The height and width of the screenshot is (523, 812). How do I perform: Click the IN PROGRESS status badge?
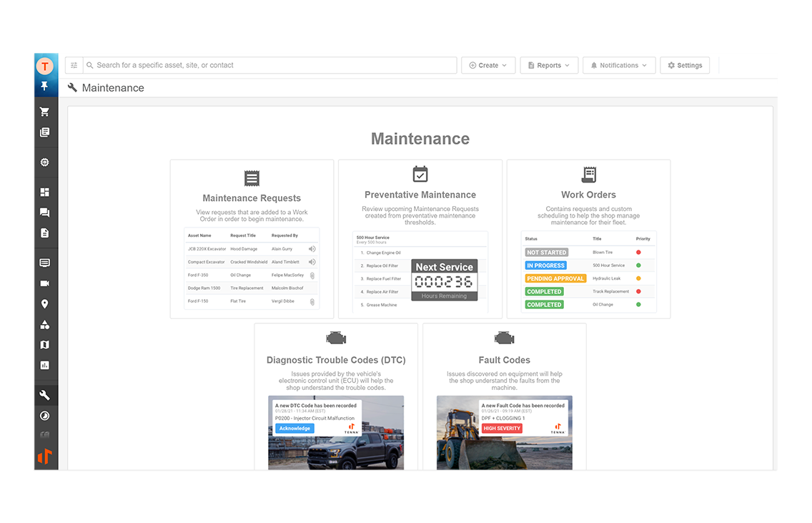pos(546,265)
